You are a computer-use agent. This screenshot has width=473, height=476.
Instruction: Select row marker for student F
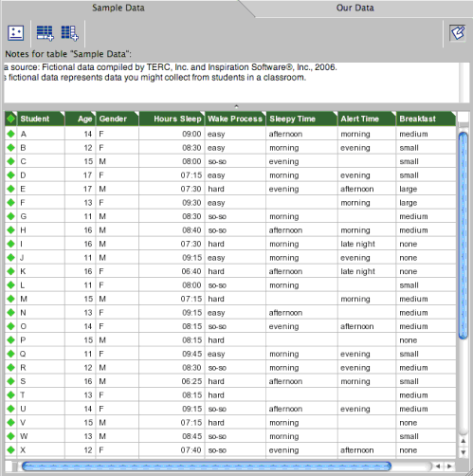[10, 203]
